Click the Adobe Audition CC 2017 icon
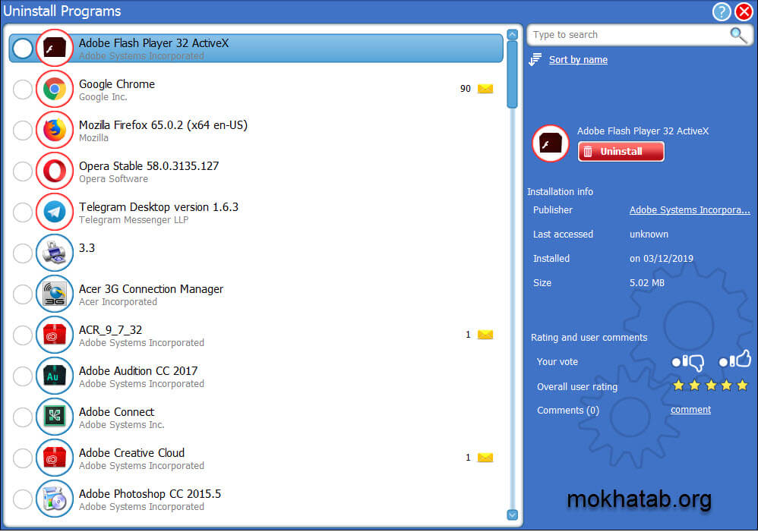Screen dimensions: 758x532 coord(54,376)
